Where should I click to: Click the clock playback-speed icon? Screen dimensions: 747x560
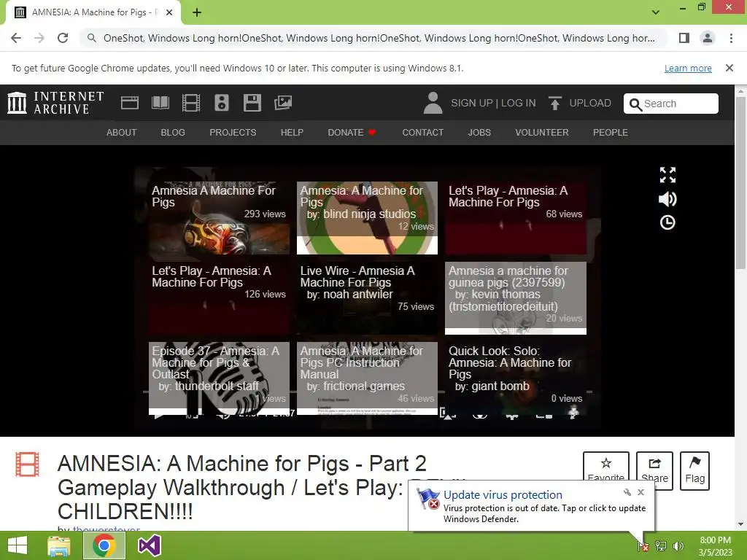tap(667, 222)
